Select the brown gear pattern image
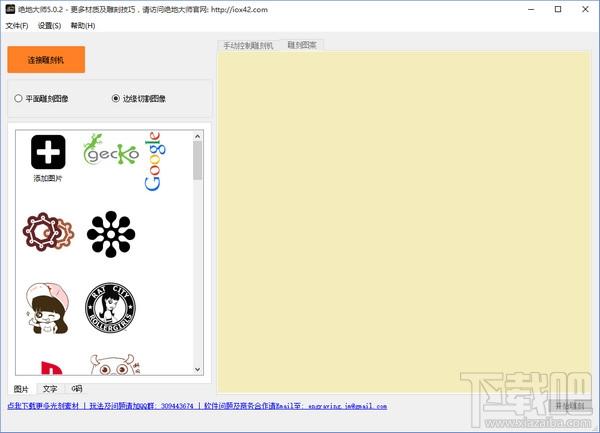600x433 pixels. [48, 232]
